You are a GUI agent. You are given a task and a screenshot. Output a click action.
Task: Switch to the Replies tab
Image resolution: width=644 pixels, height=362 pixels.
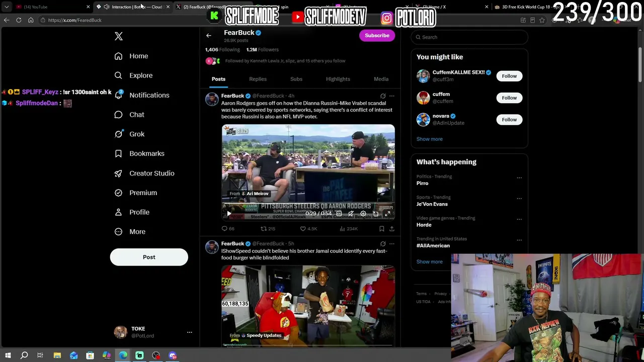point(258,79)
